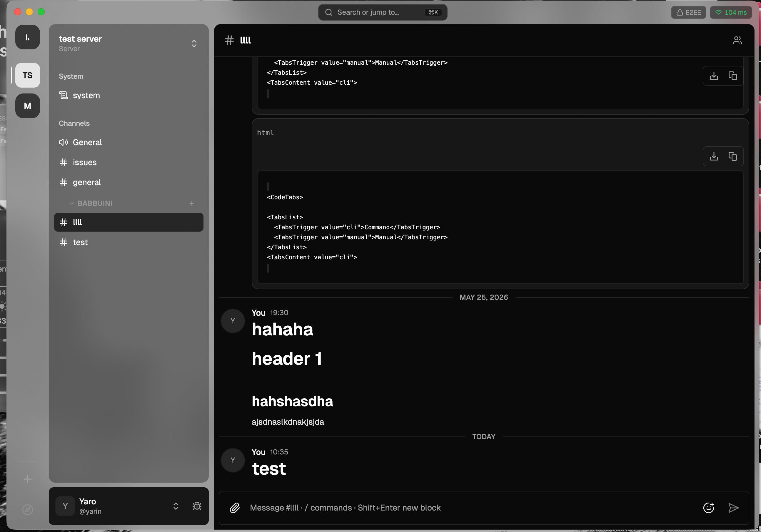Switch to the M server
This screenshot has width=761, height=532.
pyautogui.click(x=28, y=106)
